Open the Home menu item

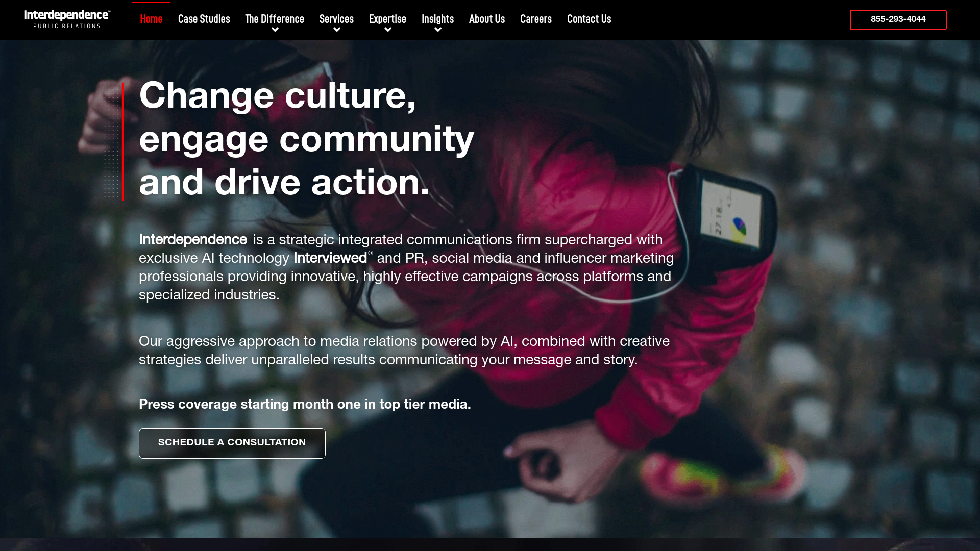point(151,19)
